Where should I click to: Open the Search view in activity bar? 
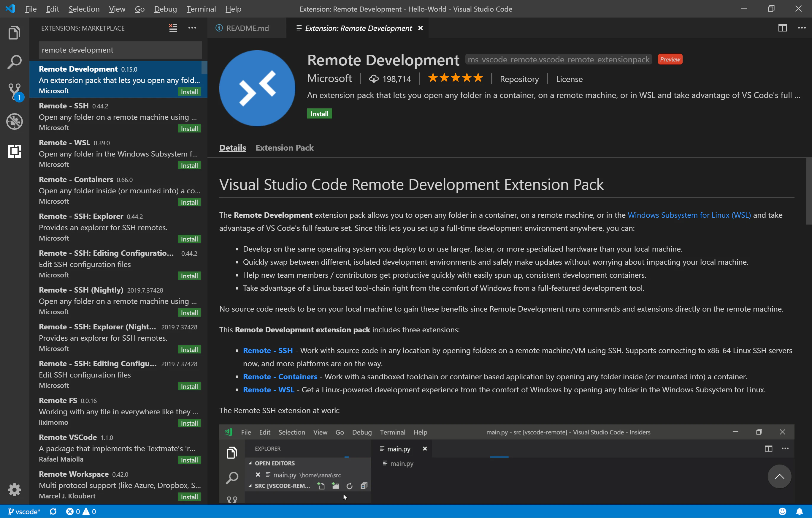tap(14, 62)
